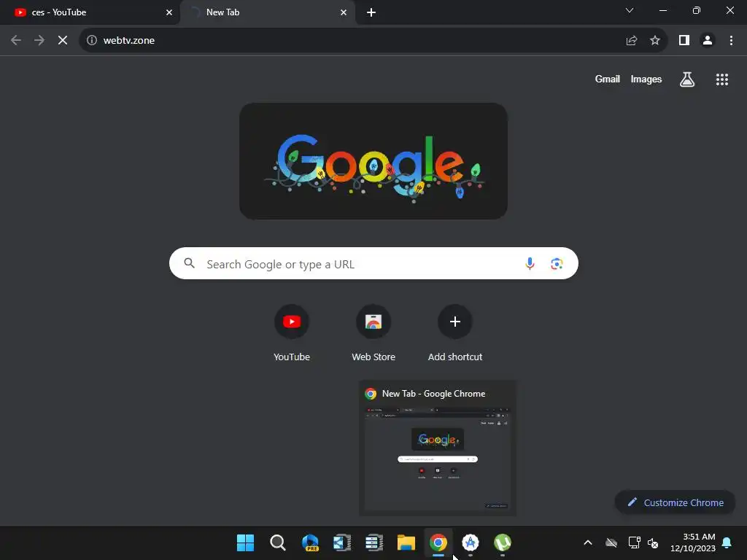Close the New Tab tab
The width and height of the screenshot is (747, 560).
click(344, 12)
